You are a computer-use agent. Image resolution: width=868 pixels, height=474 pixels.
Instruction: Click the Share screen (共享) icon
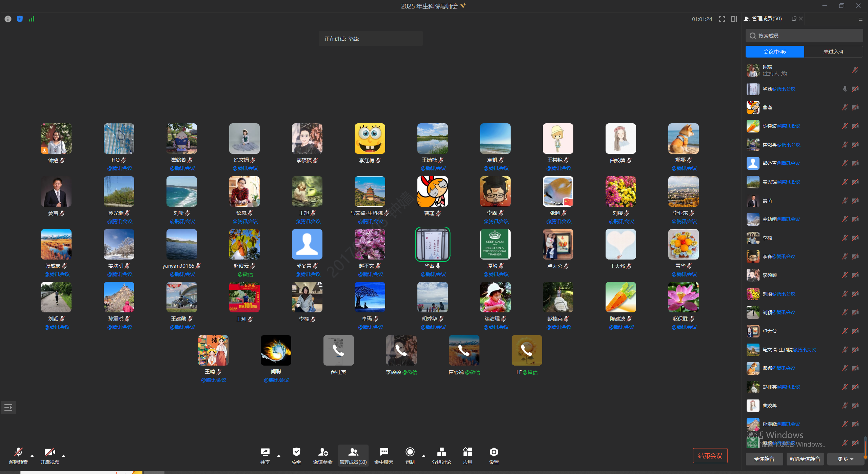(x=265, y=452)
